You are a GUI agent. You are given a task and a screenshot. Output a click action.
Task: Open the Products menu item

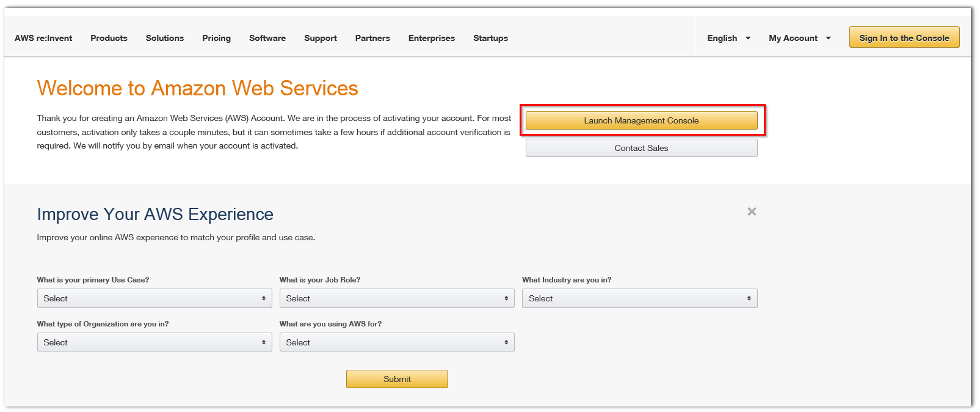tap(109, 38)
